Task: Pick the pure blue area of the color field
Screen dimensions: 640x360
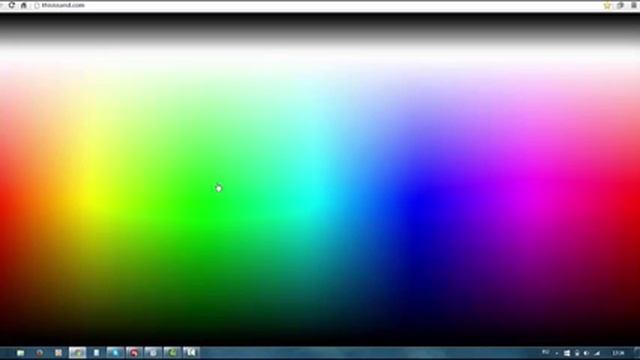Action: (x=422, y=202)
